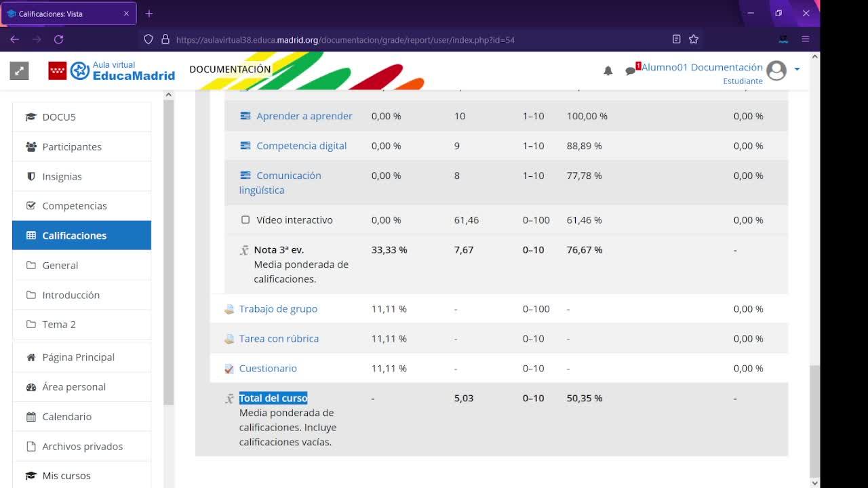Open the notifications bell
Screen dimensions: 868x488
[608, 70]
